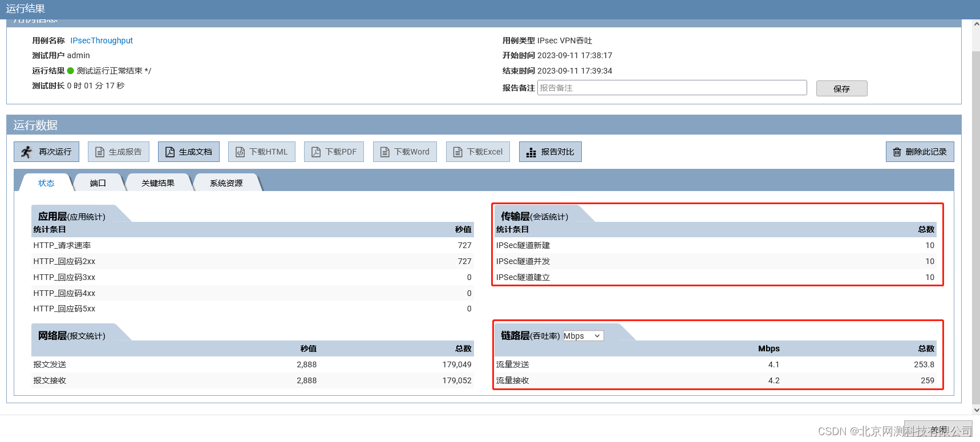Select the 流量发送 row label
The height and width of the screenshot is (442, 980).
513,364
